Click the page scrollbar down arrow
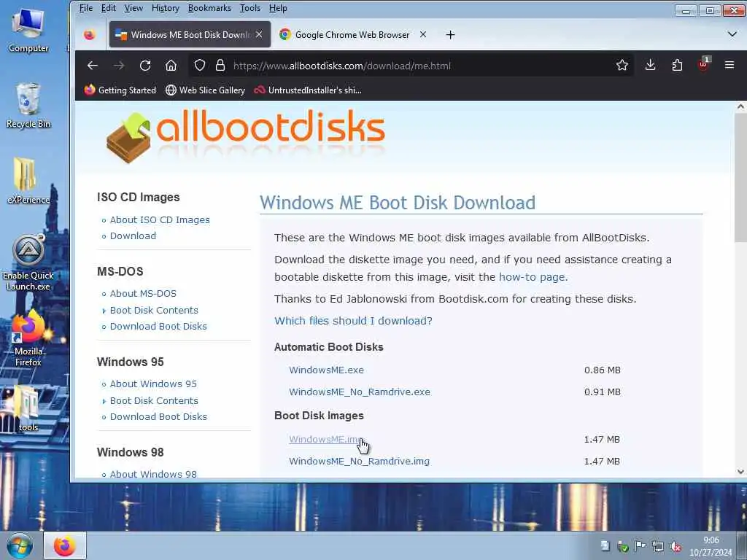747x560 pixels. (740, 472)
